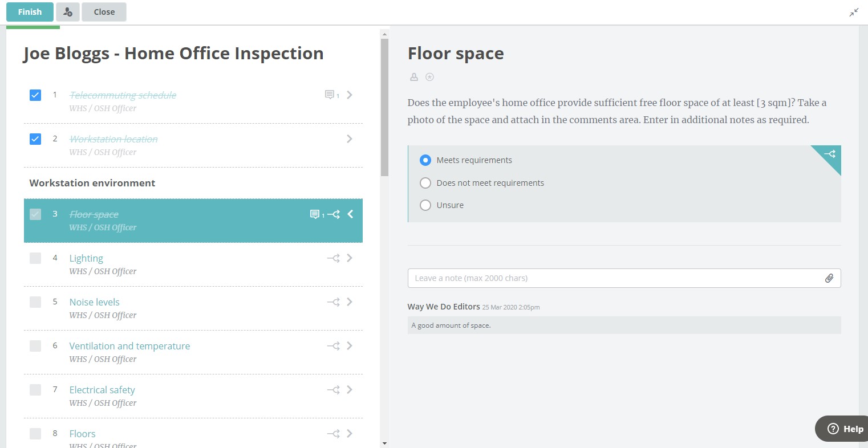Click the share icon beside the Lighting item
Image resolution: width=868 pixels, height=448 pixels.
tap(334, 258)
